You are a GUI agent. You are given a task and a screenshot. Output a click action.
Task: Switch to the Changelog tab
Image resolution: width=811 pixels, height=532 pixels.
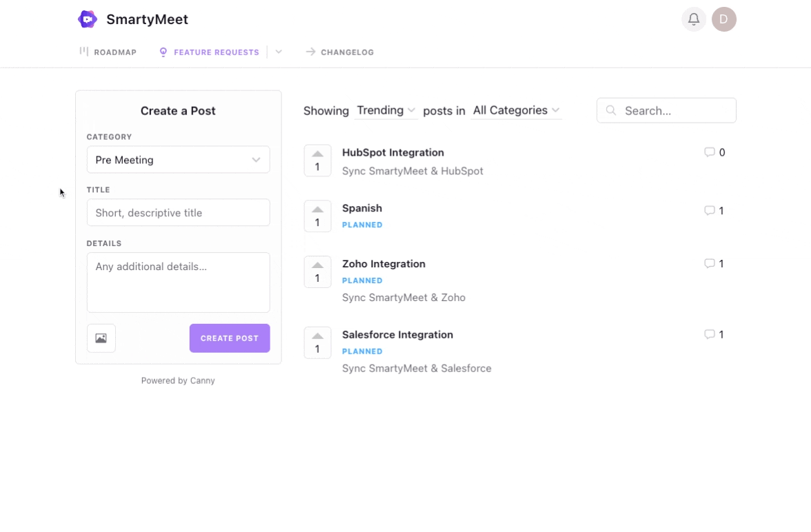tap(340, 52)
